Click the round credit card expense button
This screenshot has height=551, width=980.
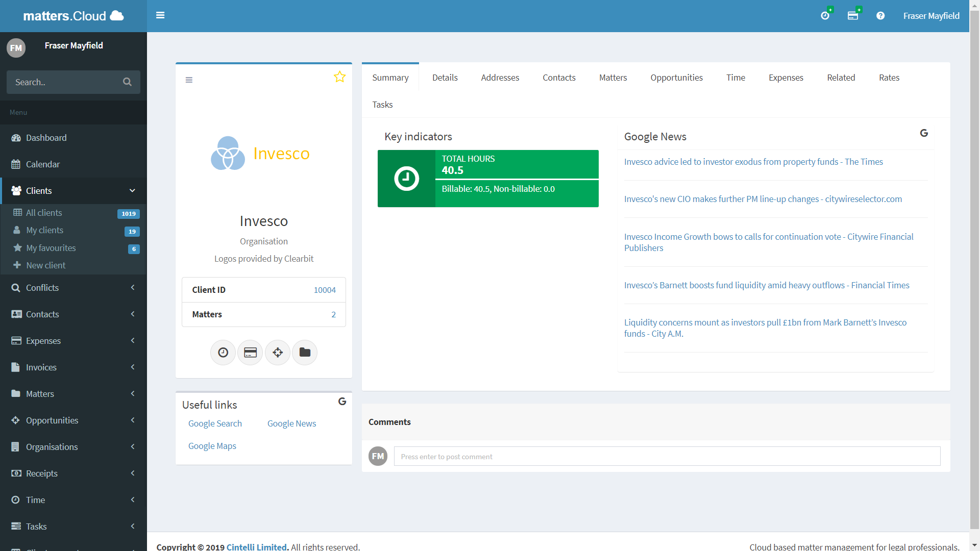[250, 353]
